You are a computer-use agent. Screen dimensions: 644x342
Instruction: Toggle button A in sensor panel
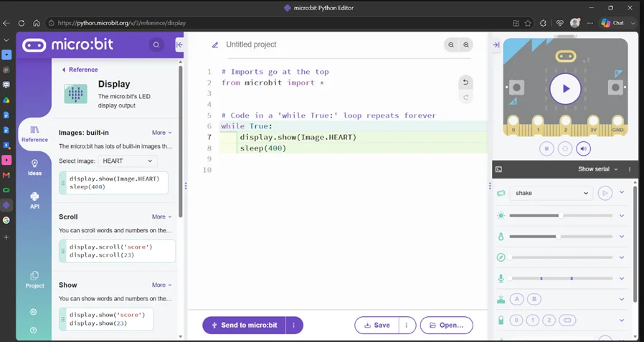516,299
